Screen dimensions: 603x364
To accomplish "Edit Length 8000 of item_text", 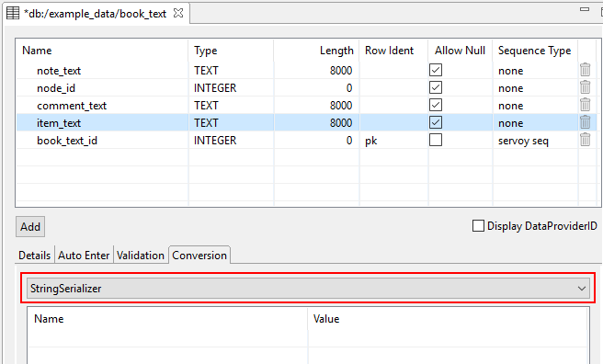I will point(341,123).
